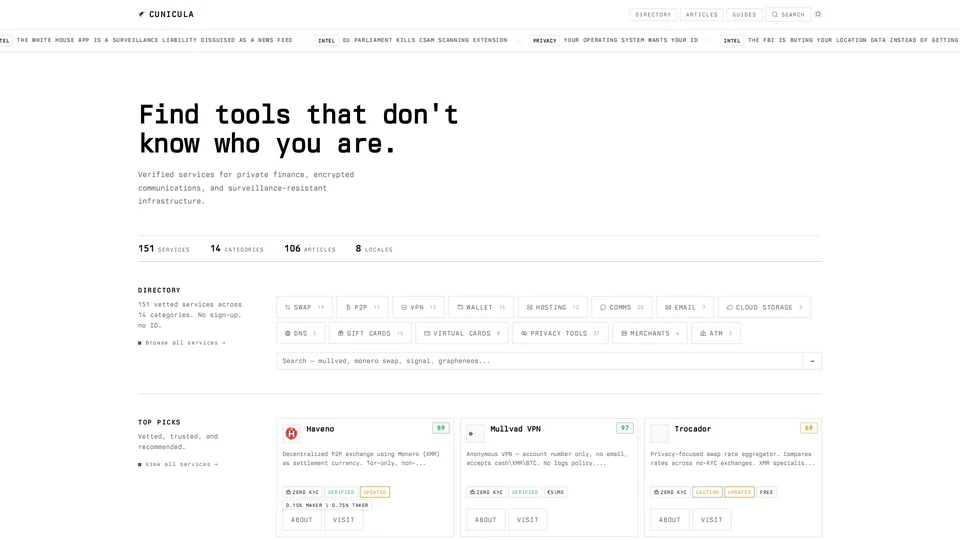The width and height of the screenshot is (960, 540).
Task: Open the Gift Cards category chip
Action: pyautogui.click(x=370, y=333)
